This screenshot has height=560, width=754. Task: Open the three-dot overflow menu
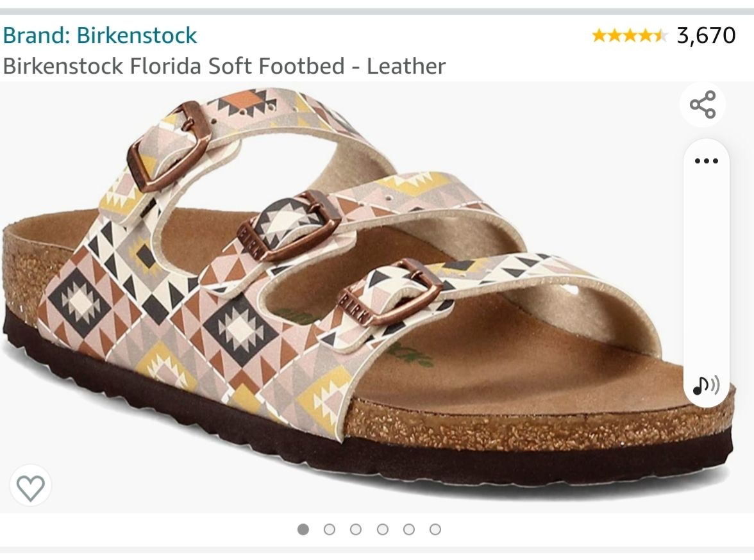pyautogui.click(x=705, y=162)
